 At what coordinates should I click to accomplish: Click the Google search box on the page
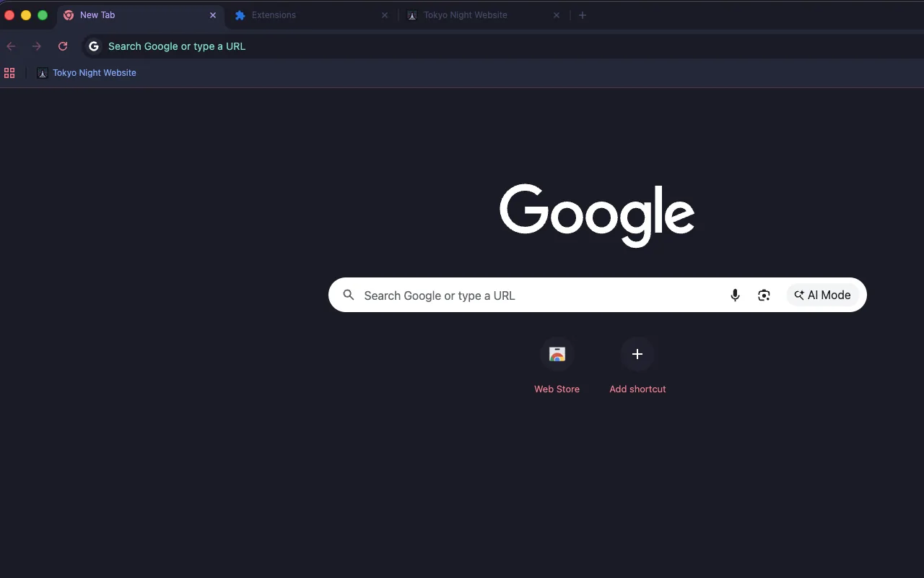(598, 295)
